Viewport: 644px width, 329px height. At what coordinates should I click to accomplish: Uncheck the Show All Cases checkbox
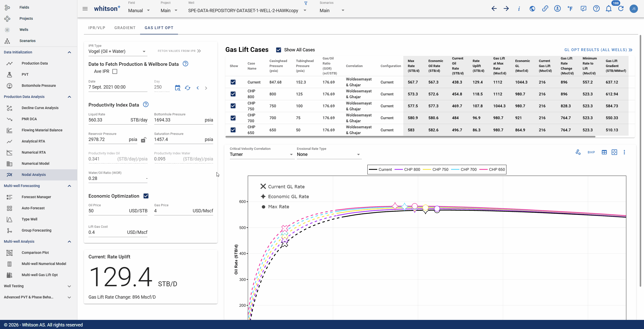(278, 50)
